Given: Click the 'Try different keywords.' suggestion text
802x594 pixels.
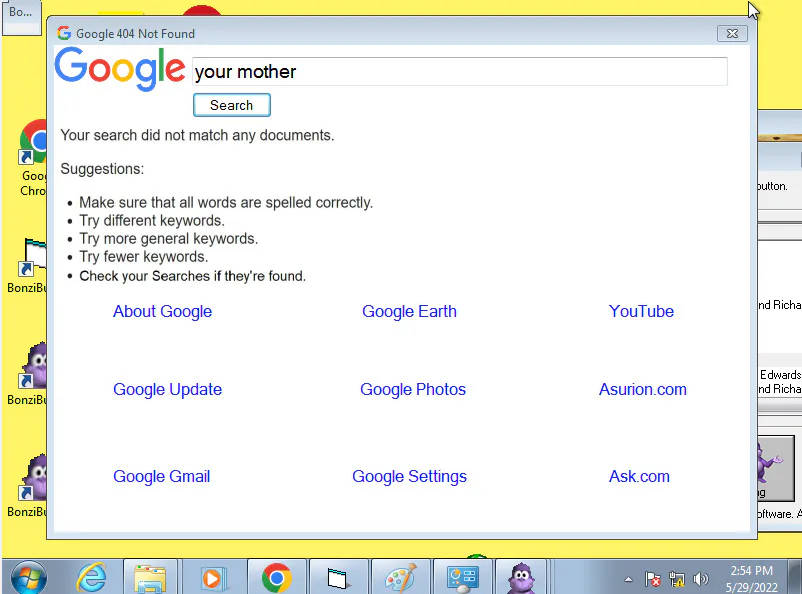Looking at the screenshot, I should click(x=152, y=221).
